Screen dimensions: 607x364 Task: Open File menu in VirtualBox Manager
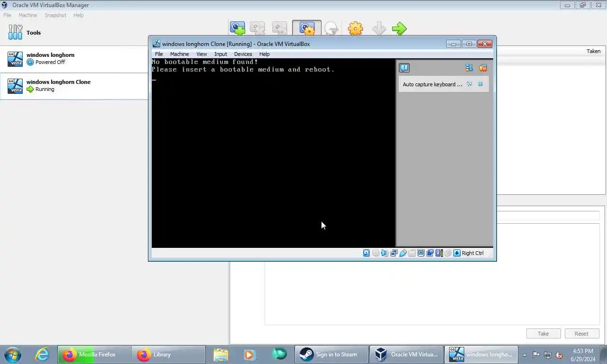(7, 15)
